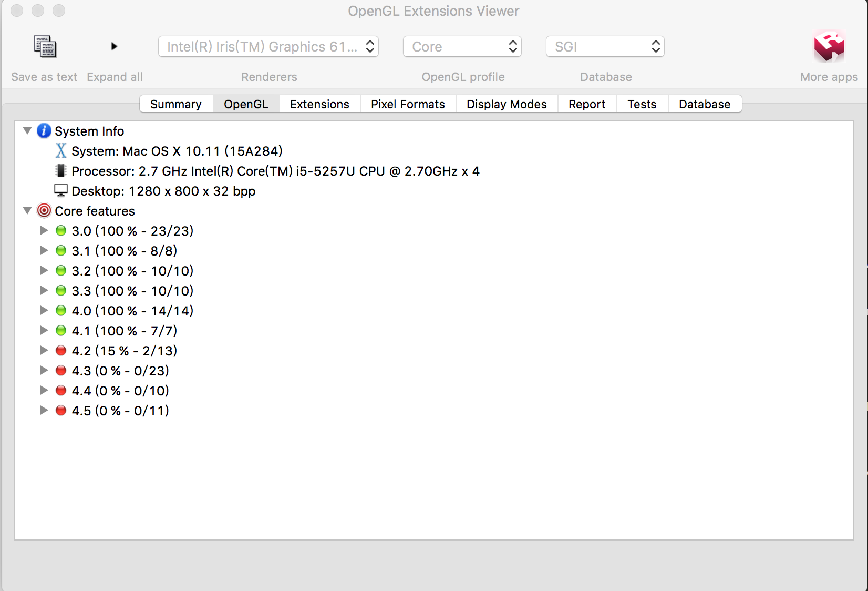868x591 pixels.
Task: Expand the 4.5 core features row
Action: pos(44,410)
